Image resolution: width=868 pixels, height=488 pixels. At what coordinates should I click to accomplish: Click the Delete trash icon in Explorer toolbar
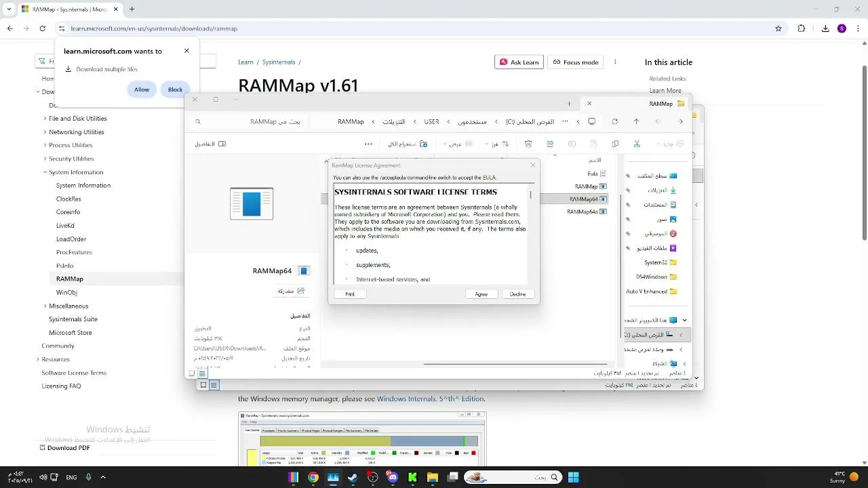click(528, 144)
